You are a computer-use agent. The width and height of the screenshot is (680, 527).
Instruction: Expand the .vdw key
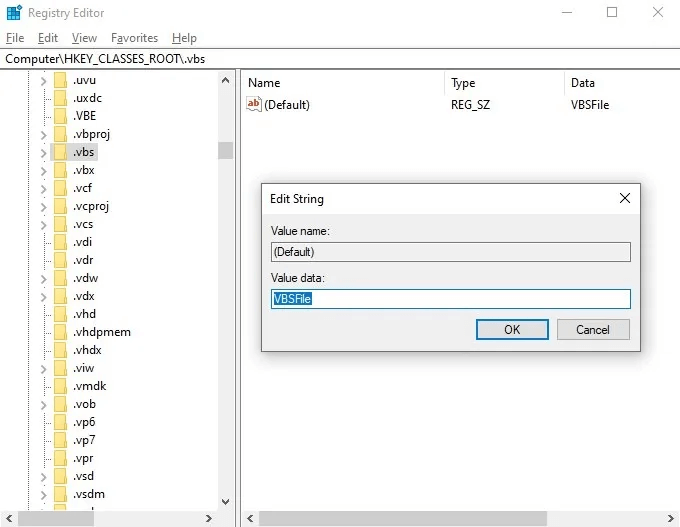(43, 279)
